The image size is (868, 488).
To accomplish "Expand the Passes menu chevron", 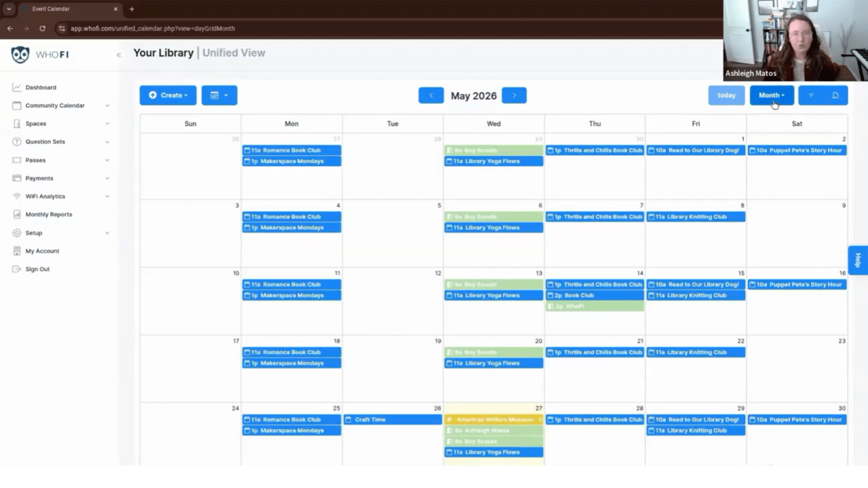I will click(x=107, y=160).
